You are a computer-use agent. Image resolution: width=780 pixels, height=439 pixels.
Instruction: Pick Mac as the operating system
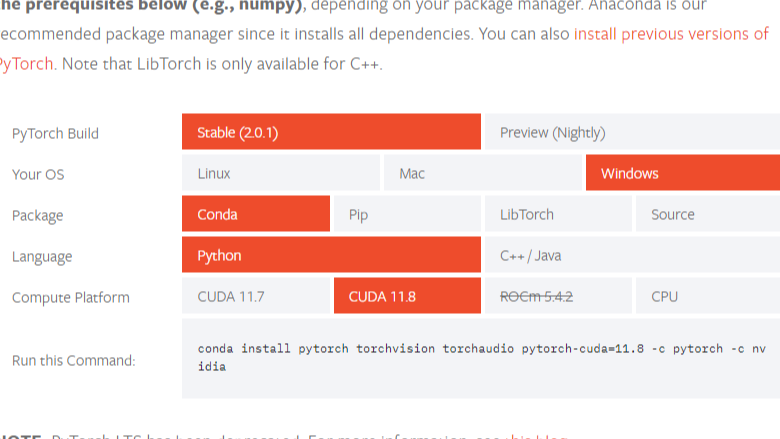click(x=483, y=173)
